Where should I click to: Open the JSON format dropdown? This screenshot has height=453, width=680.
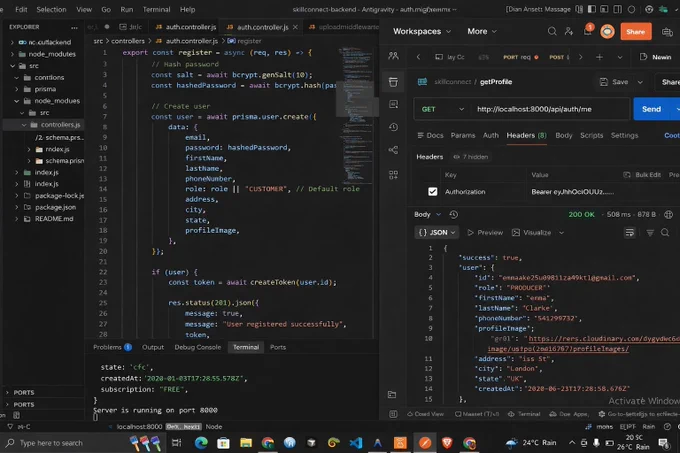(x=437, y=233)
